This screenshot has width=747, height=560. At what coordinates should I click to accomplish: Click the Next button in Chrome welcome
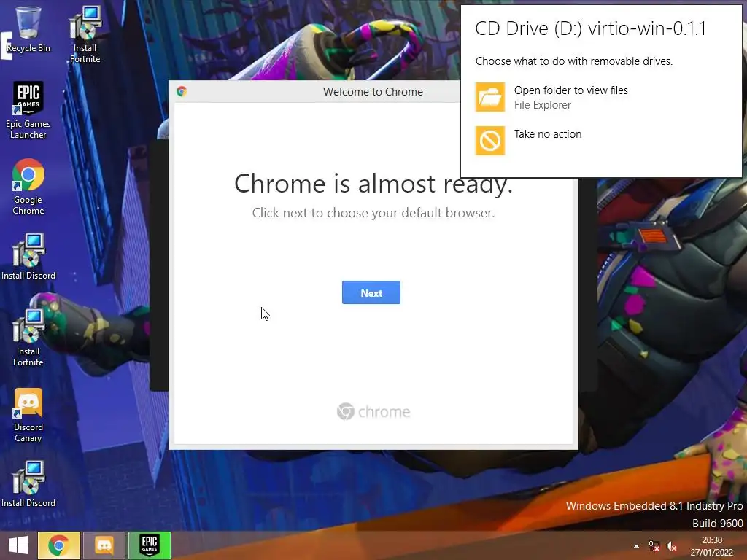tap(371, 292)
